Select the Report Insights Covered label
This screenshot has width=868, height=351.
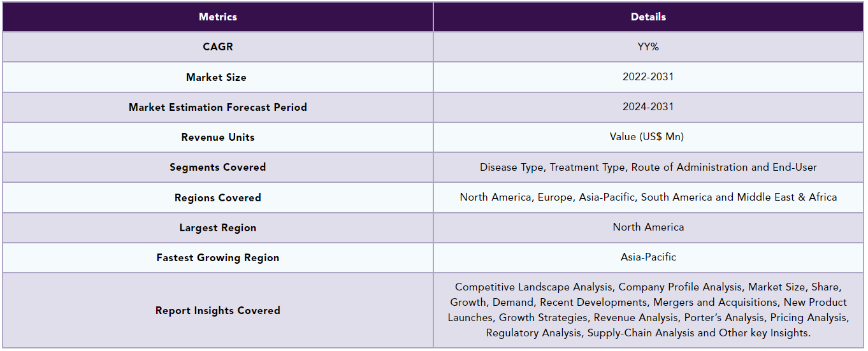click(x=218, y=310)
